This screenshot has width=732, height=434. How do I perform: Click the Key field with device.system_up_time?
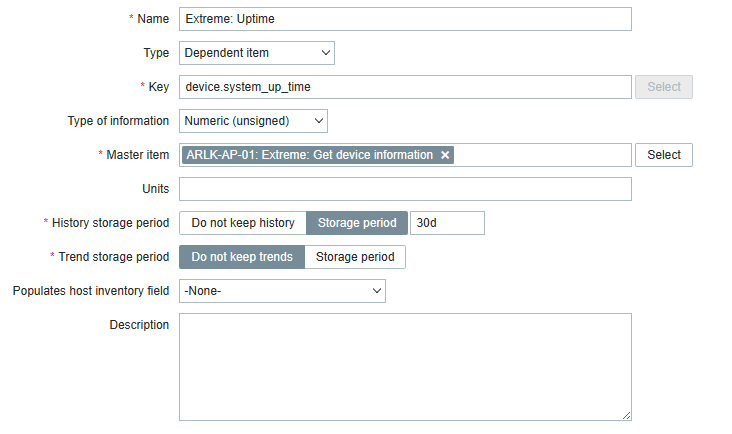405,87
